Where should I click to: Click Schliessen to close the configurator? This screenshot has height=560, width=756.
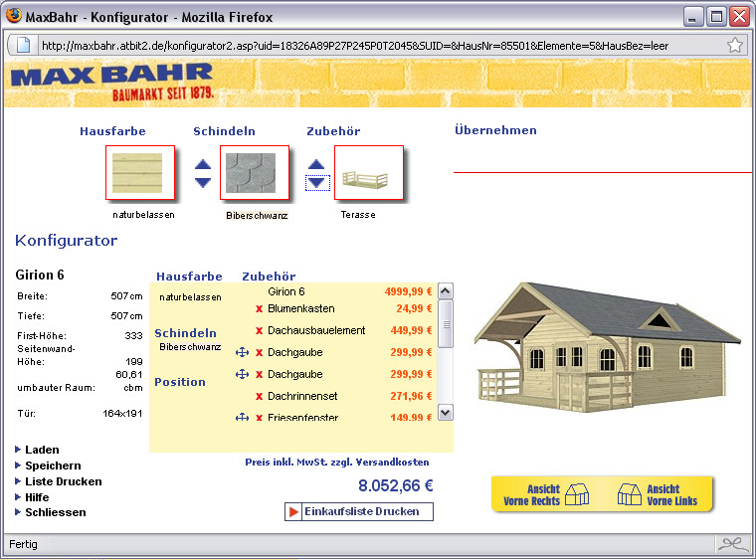click(x=56, y=512)
